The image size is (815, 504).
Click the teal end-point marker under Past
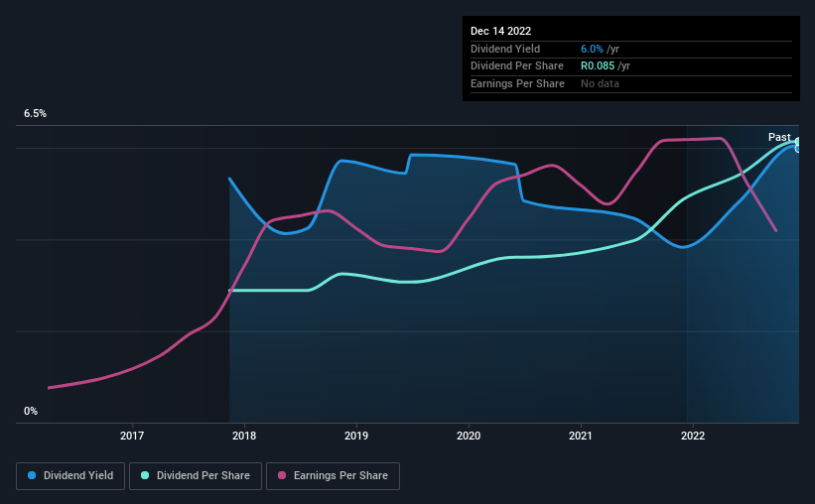pyautogui.click(x=798, y=142)
